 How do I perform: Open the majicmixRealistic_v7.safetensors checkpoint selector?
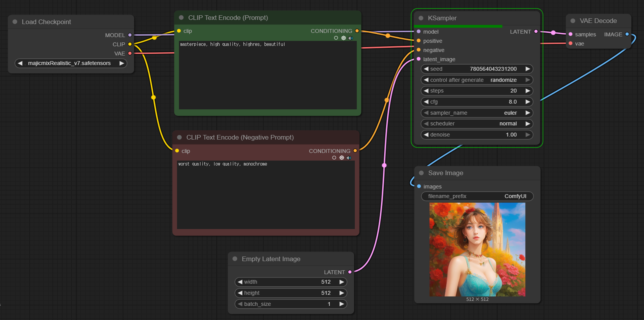(x=71, y=63)
